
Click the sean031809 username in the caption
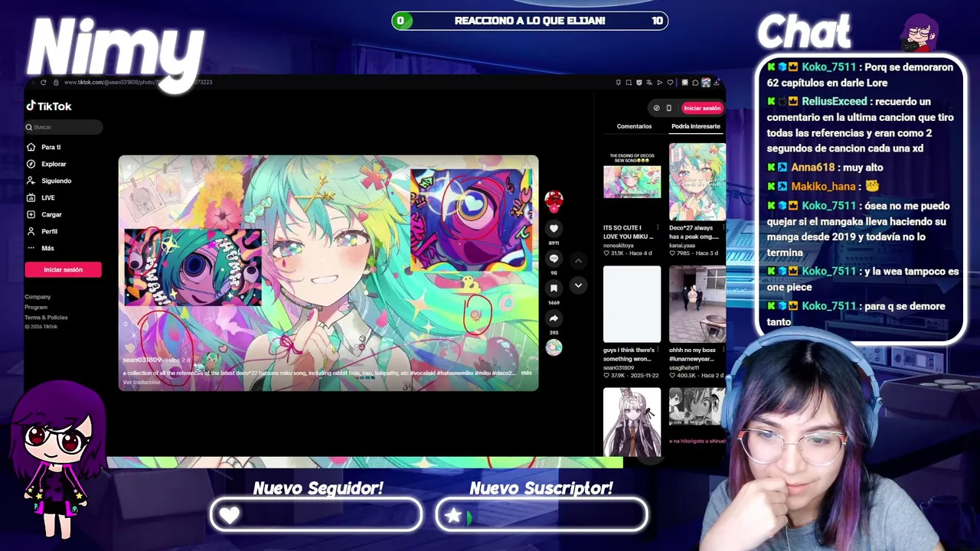(142, 360)
